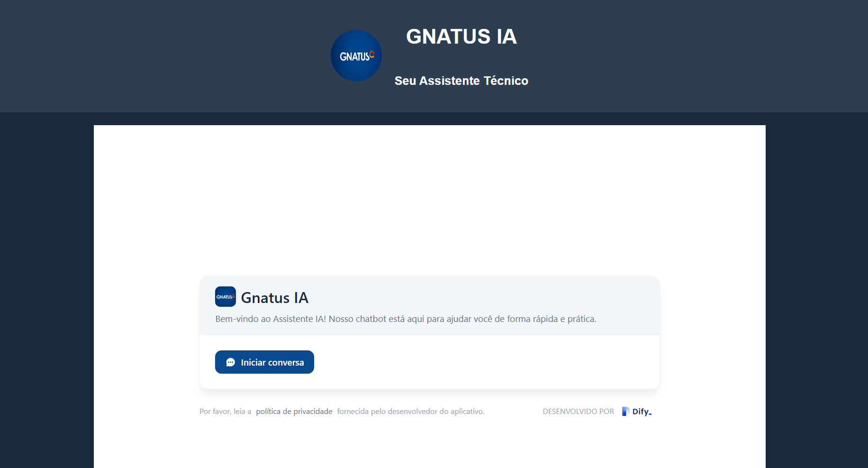Click the Gnatus IA card heading
The height and width of the screenshot is (468, 868).
275,298
